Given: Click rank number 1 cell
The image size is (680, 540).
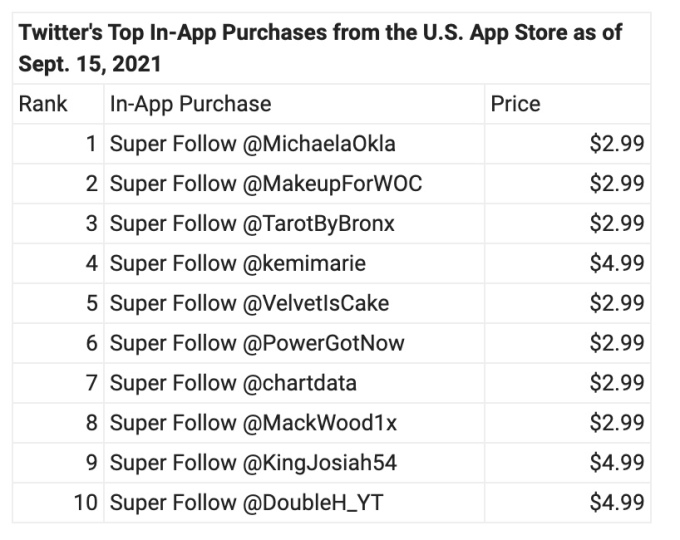Looking at the screenshot, I should tap(91, 144).
